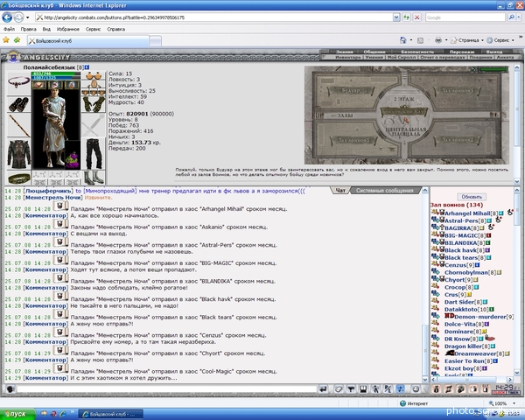Viewport: 525px width, 420px height.
Task: Click the browser stop button
Action: tap(416, 17)
